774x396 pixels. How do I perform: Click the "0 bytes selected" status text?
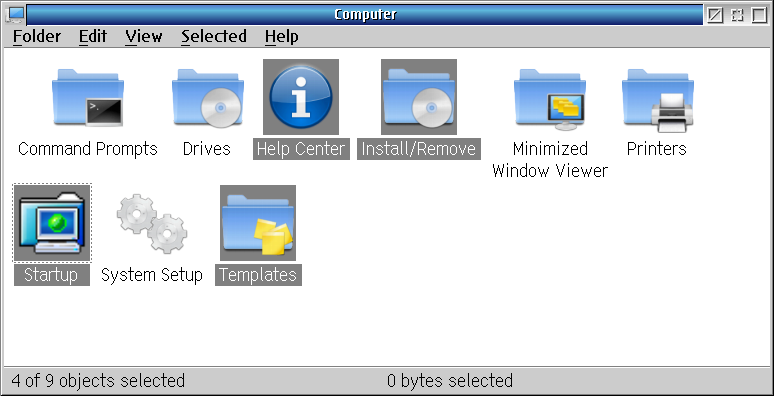click(x=450, y=381)
